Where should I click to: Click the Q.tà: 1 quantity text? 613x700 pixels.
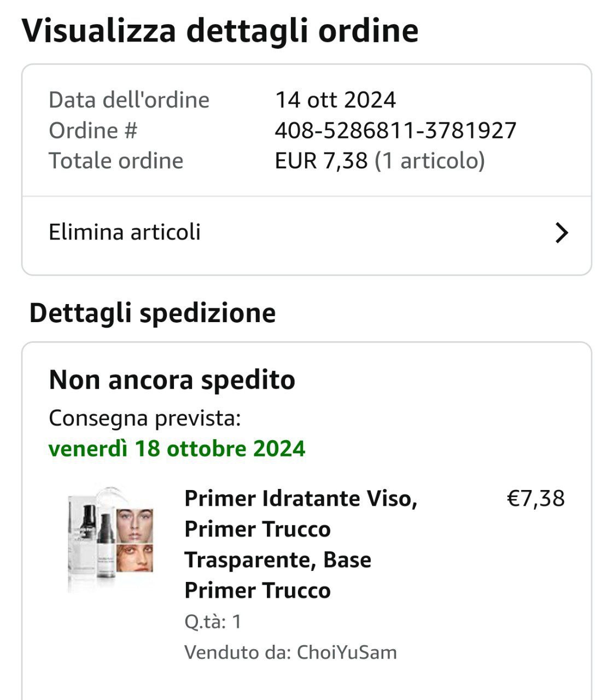point(213,622)
